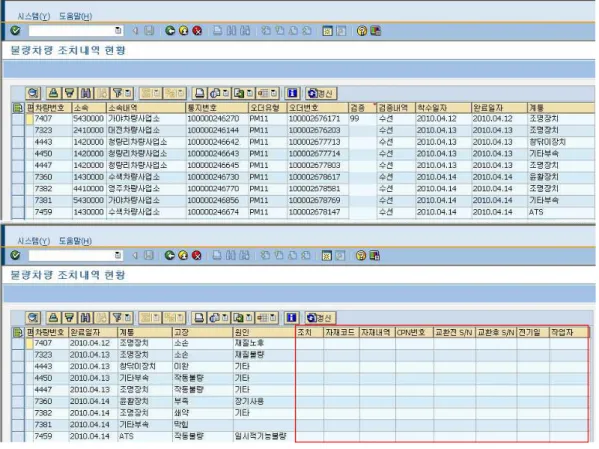599x449 pixels.
Task: Click the Sort Descending icon in lower table toolbar
Action: click(x=69, y=318)
